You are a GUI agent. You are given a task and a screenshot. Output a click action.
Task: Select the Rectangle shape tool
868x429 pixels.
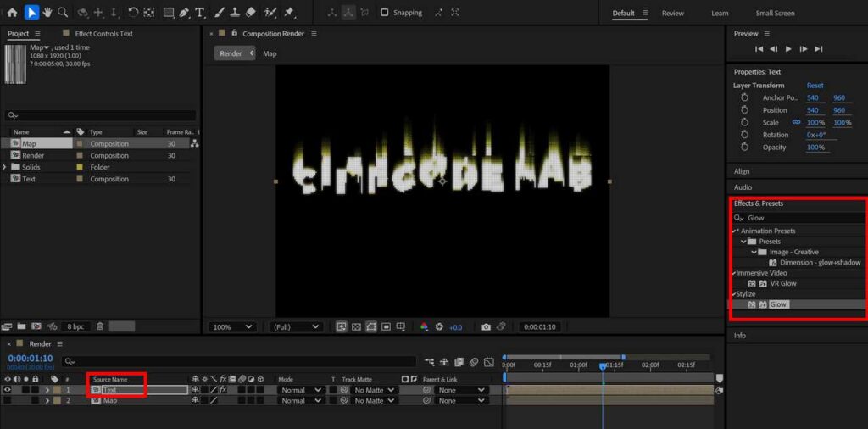point(169,12)
